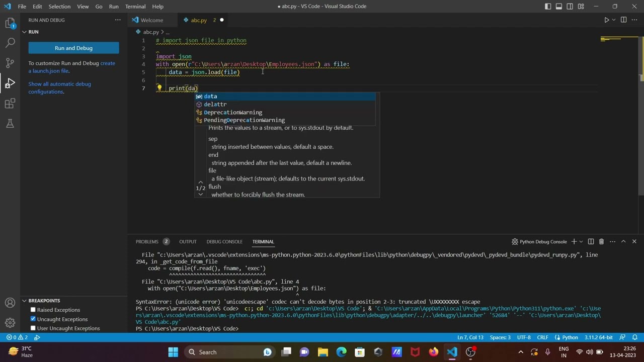The height and width of the screenshot is (362, 644).
Task: Click the Run Python File play icon
Action: (606, 20)
